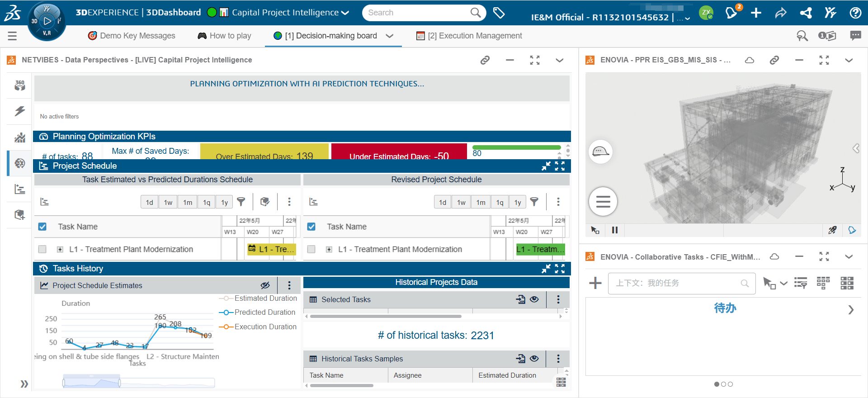Expand the sidebar with double chevron

[x=24, y=384]
